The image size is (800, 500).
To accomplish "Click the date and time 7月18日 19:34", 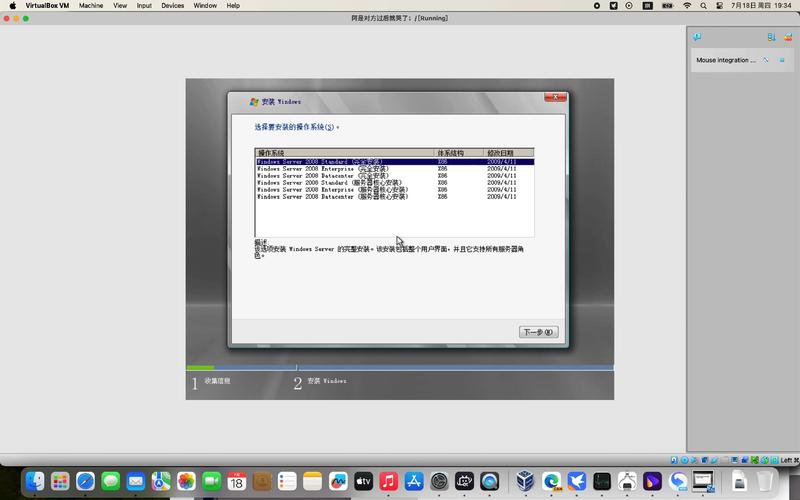I will [761, 6].
